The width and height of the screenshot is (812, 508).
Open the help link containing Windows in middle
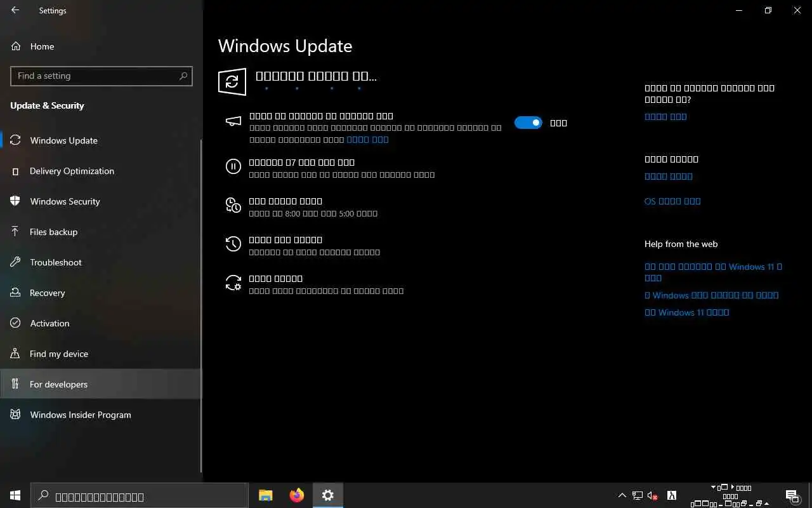pyautogui.click(x=711, y=295)
